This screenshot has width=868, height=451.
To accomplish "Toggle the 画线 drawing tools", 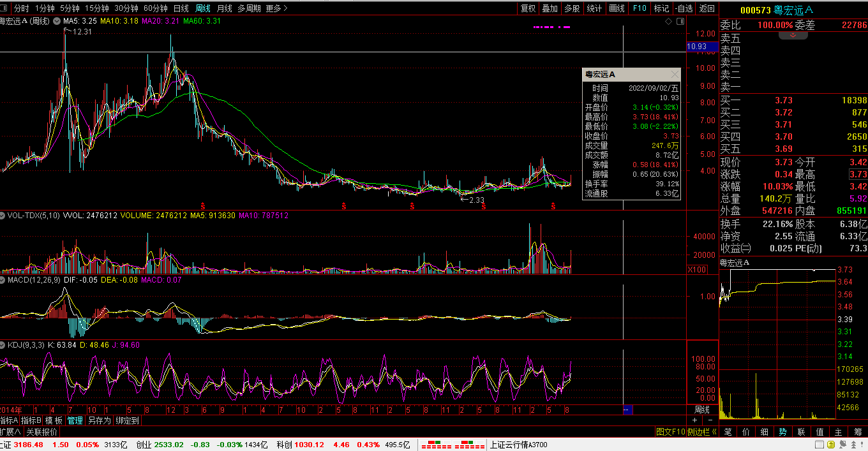I will coord(617,8).
